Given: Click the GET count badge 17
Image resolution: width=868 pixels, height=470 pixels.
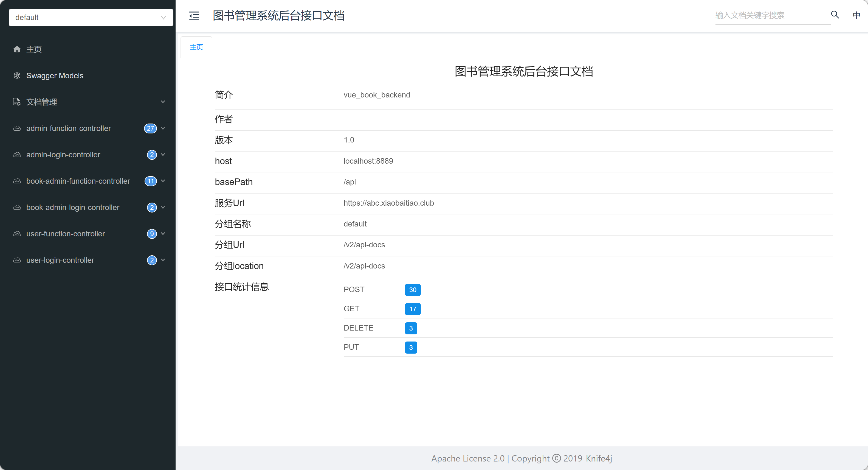Looking at the screenshot, I should (413, 309).
